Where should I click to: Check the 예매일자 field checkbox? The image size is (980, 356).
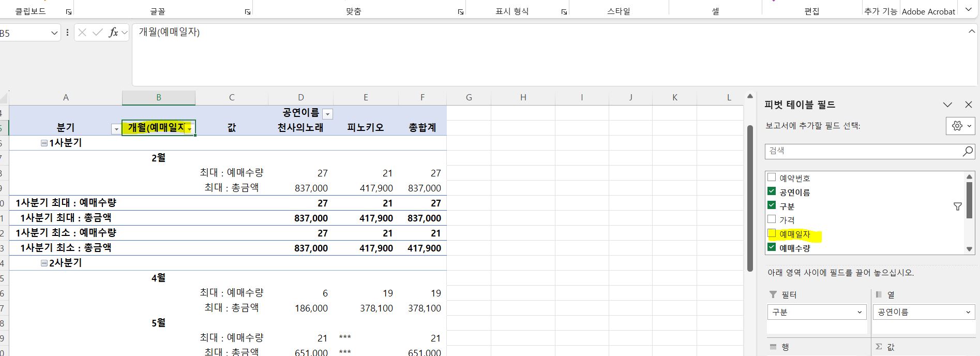pyautogui.click(x=772, y=234)
